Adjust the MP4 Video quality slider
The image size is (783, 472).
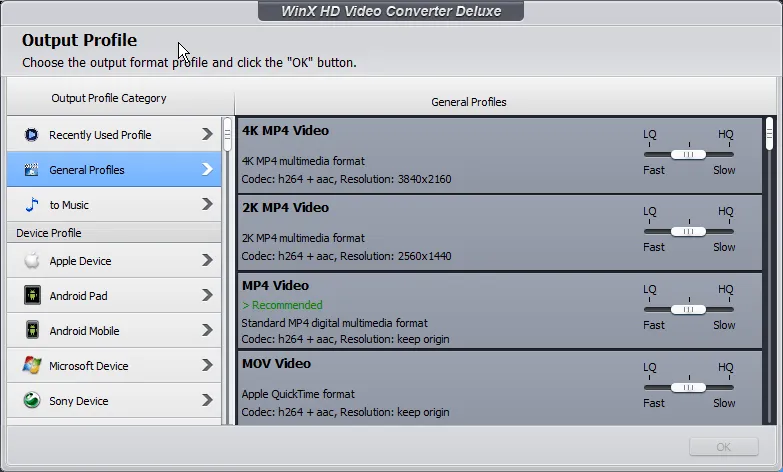[688, 309]
